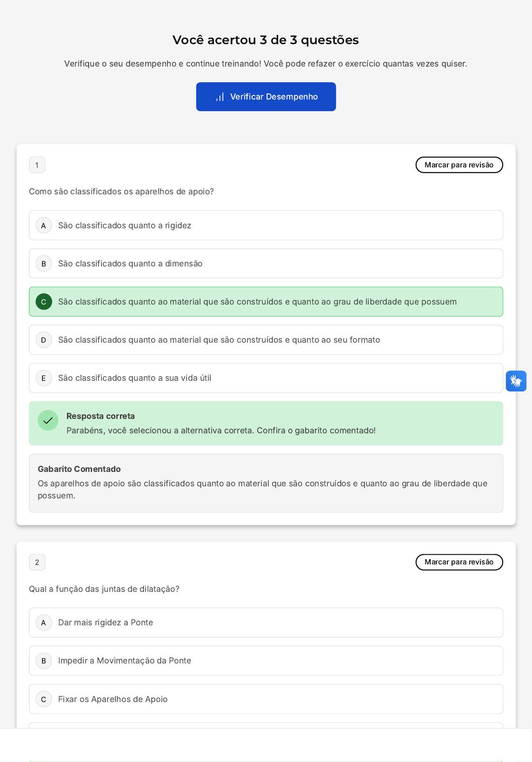Image resolution: width=532 pixels, height=762 pixels.
Task: Click the bar chart icon in Verificar Desempenho
Action: pos(220,97)
